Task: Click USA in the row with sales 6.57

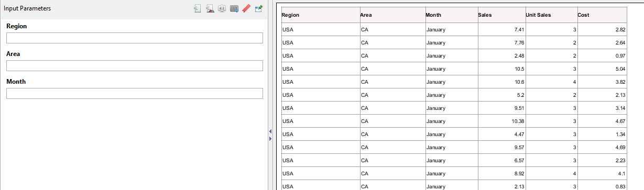Action: coord(288,160)
